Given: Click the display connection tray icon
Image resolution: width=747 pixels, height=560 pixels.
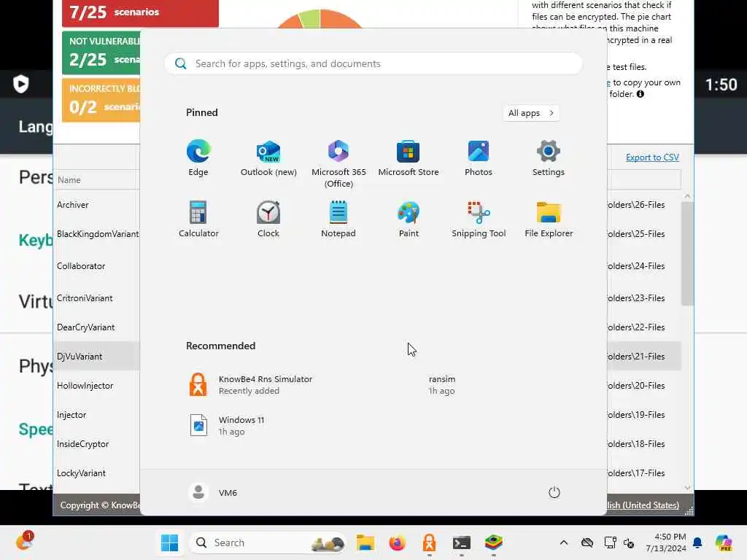Looking at the screenshot, I should (x=610, y=542).
